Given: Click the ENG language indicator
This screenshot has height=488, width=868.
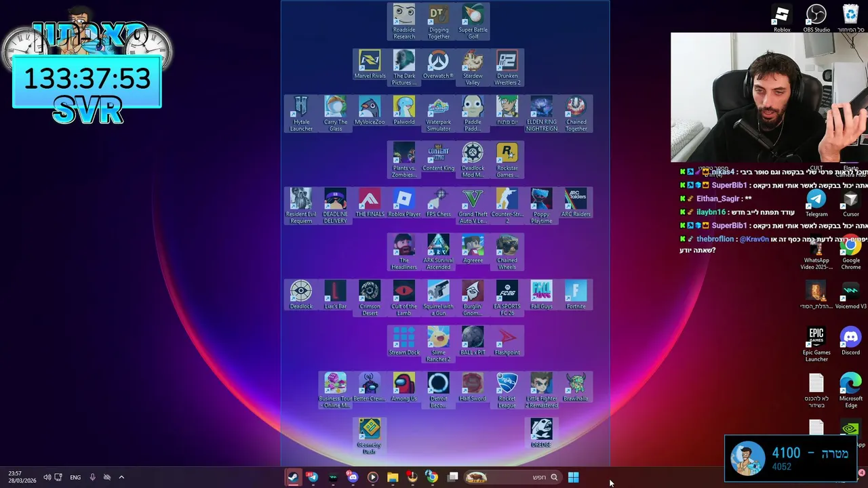Looking at the screenshot, I should [x=75, y=477].
